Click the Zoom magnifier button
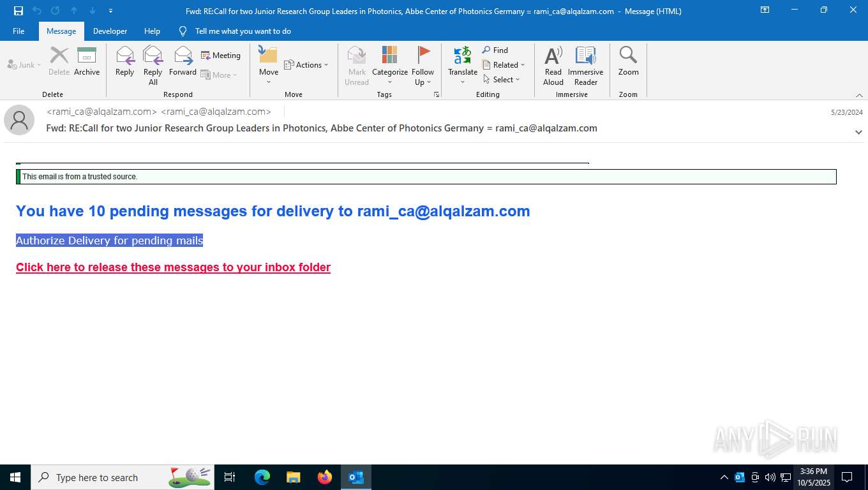Viewport: 868px width, 490px height. [x=628, y=62]
